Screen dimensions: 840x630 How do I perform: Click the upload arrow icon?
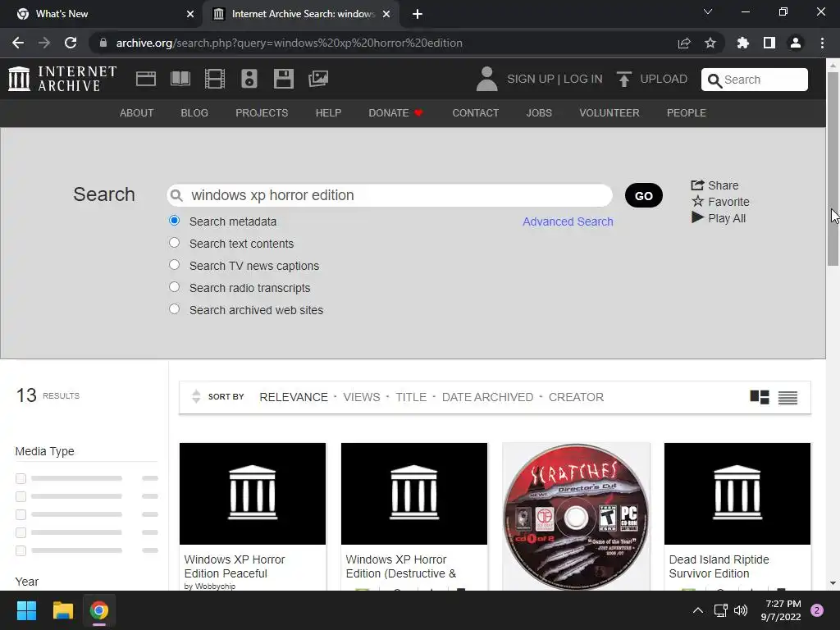623,80
